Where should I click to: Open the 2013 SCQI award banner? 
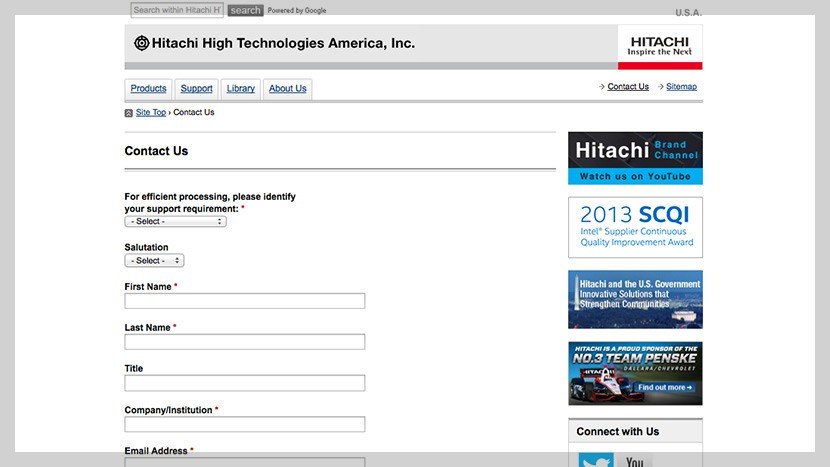635,227
